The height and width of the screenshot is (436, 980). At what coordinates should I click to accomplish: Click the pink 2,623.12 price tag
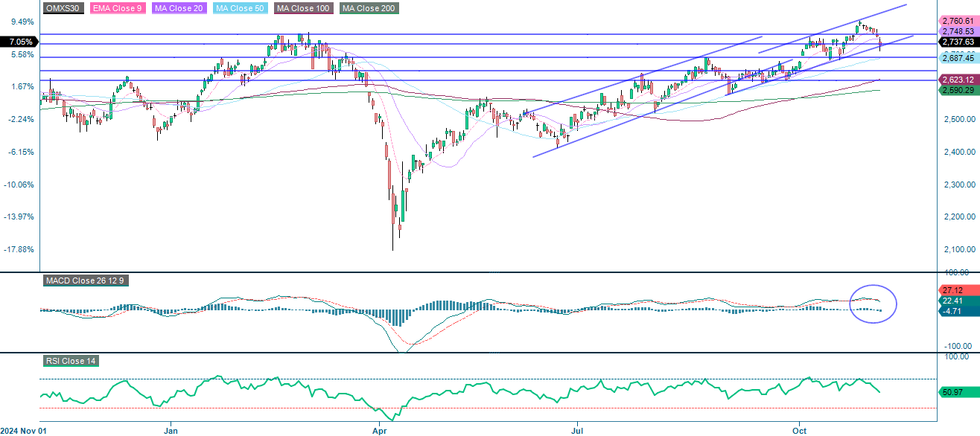point(958,79)
